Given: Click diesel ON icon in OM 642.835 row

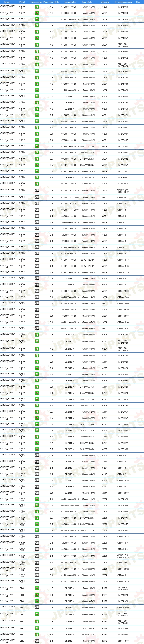Looking at the screenshot, I should [x=37, y=582].
